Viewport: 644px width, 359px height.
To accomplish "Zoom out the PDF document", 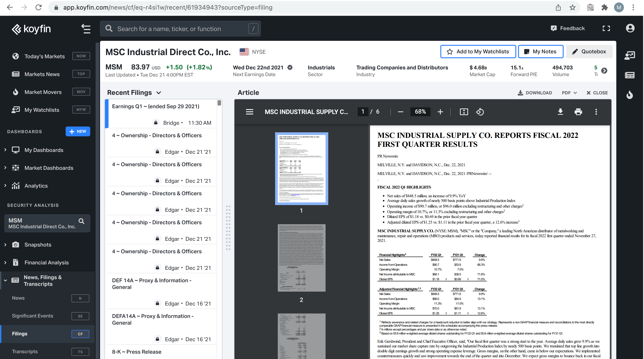I will [400, 112].
